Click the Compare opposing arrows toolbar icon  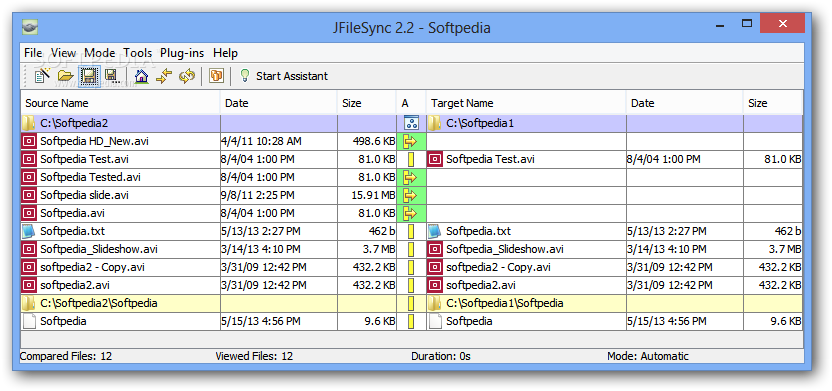(164, 76)
